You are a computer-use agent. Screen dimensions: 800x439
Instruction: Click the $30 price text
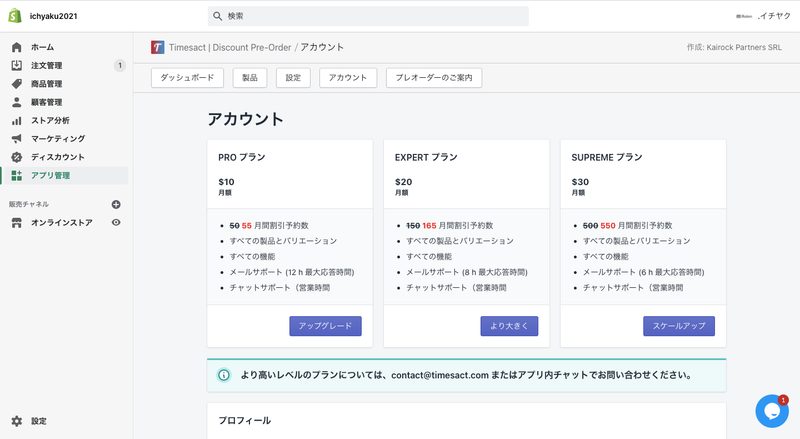(580, 182)
